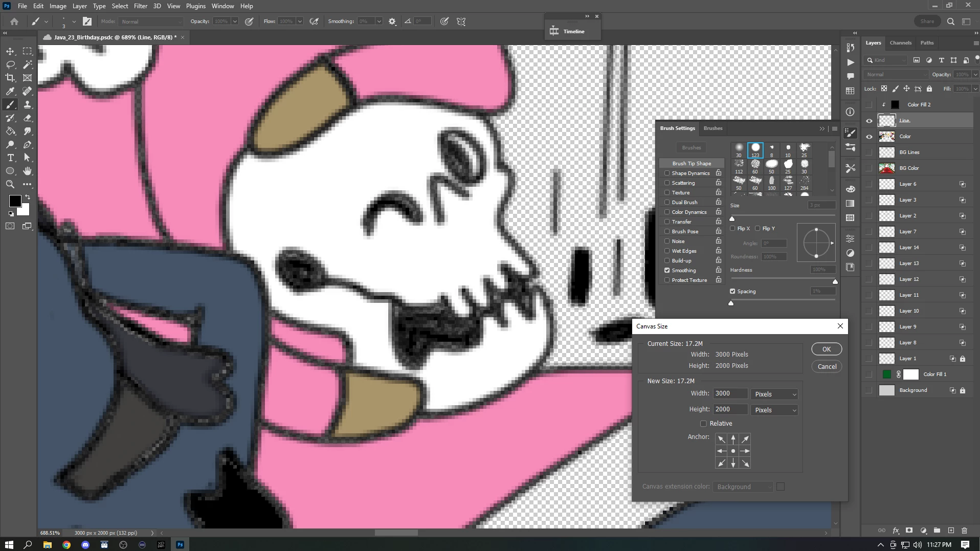Select the Rectangular Marquee tool
This screenshot has height=551, width=980.
point(28,51)
